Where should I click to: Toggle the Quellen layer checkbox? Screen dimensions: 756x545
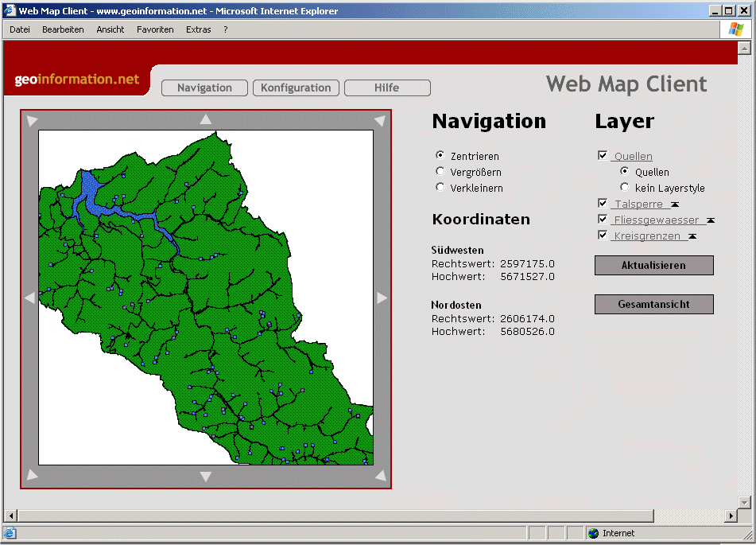[603, 155]
